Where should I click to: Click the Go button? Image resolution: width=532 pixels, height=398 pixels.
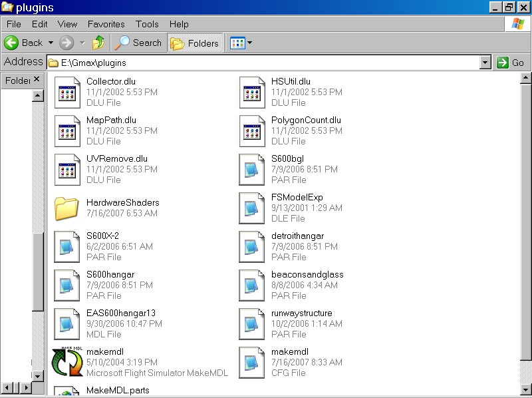point(511,63)
